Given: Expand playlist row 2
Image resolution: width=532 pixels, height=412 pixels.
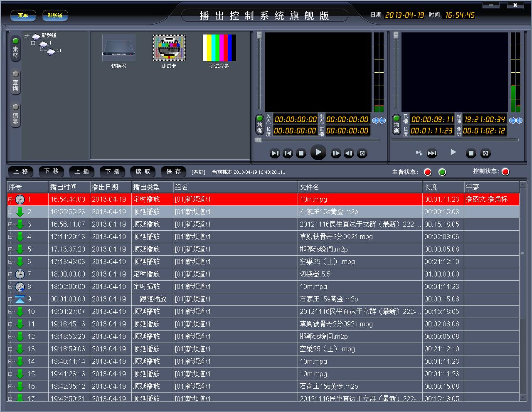Looking at the screenshot, I should [10, 212].
